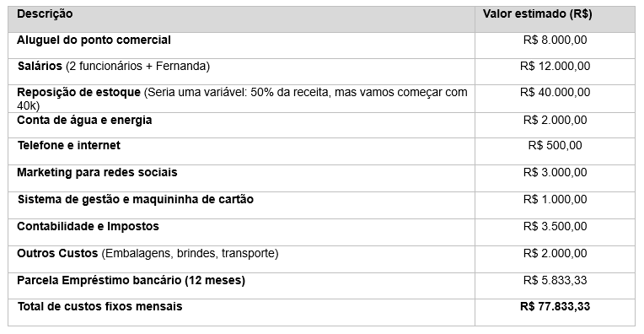Click the R$ 3.000,00 marketing value

[x=555, y=173]
